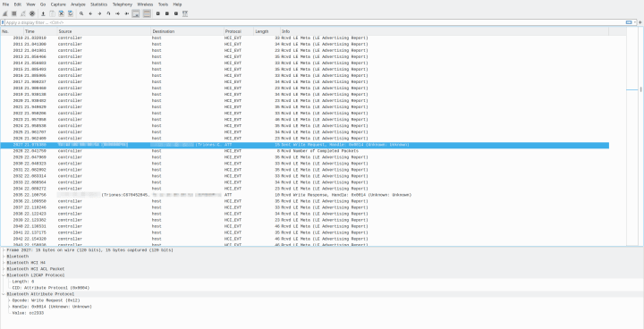Image resolution: width=644 pixels, height=329 pixels.
Task: Collapse the Bluetooth Attribute Protocol node
Action: pyautogui.click(x=4, y=294)
